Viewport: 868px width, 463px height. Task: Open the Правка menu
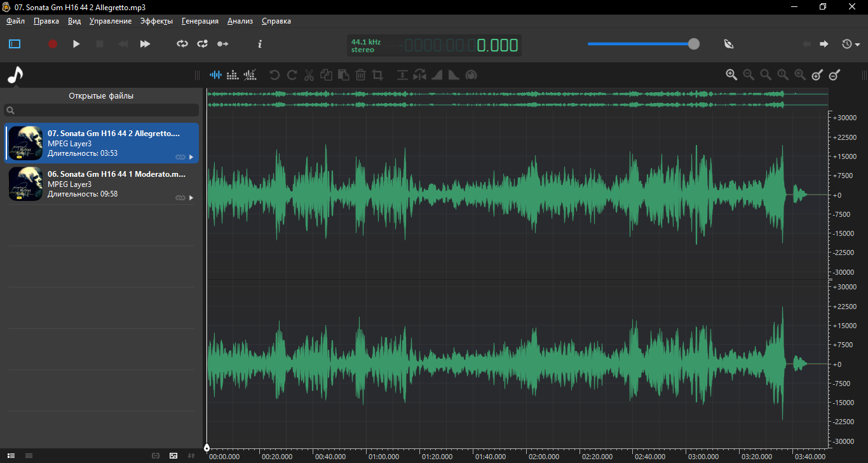46,21
